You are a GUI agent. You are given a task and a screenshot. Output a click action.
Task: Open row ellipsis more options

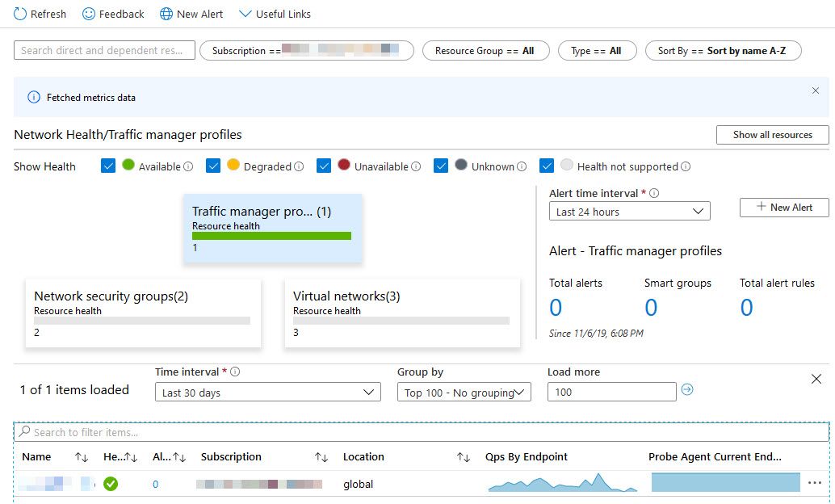[814, 483]
